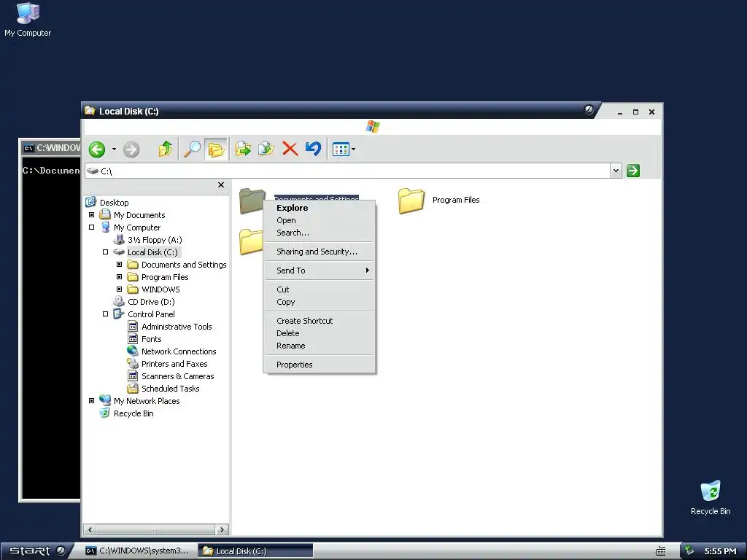Click Local Disk (C:) taskbar button
The image size is (747, 560).
click(x=255, y=551)
